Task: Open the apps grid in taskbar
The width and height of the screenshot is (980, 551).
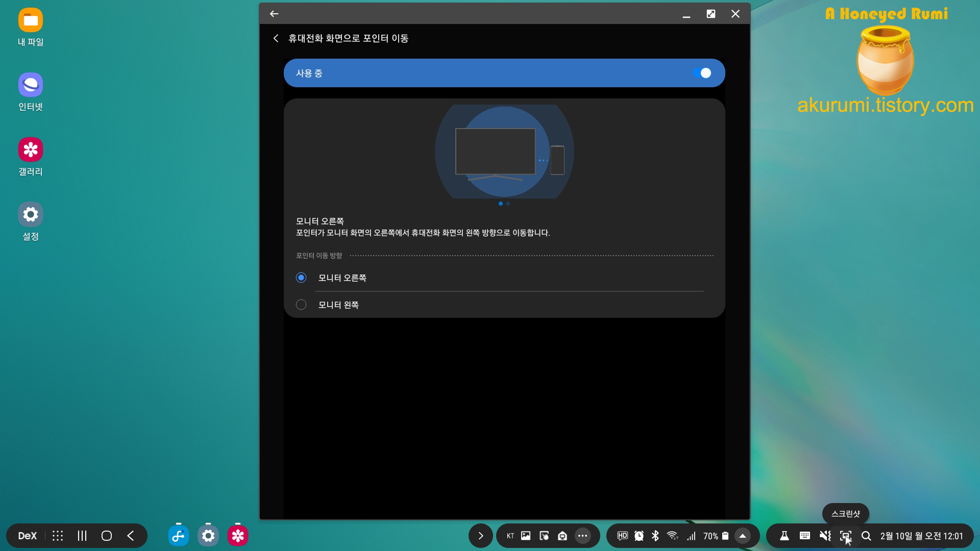Action: click(x=58, y=536)
